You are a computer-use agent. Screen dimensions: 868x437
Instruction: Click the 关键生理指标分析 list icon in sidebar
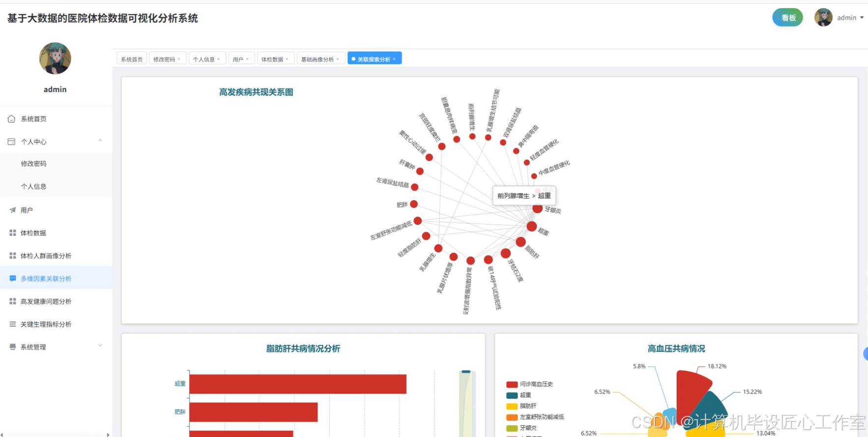pyautogui.click(x=12, y=324)
